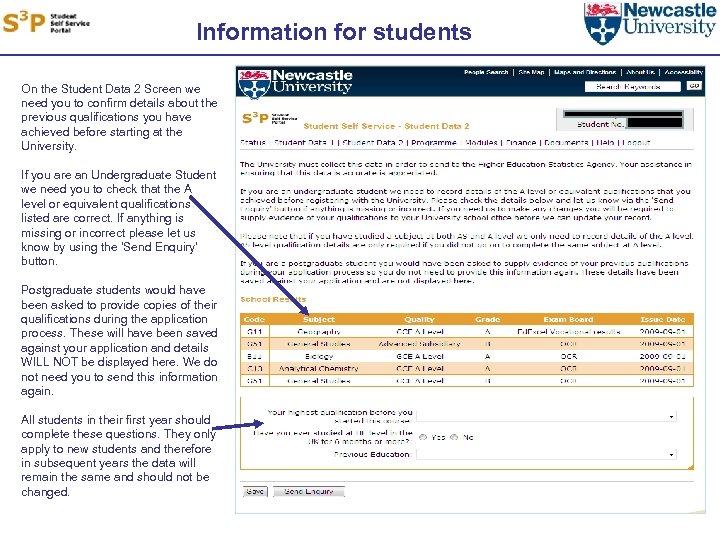This screenshot has width=720, height=540.
Task: Open the Programme menu item
Action: pos(433,142)
